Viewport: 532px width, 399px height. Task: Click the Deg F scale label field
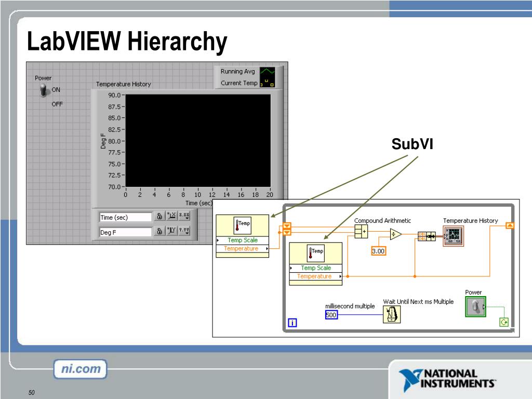[125, 232]
